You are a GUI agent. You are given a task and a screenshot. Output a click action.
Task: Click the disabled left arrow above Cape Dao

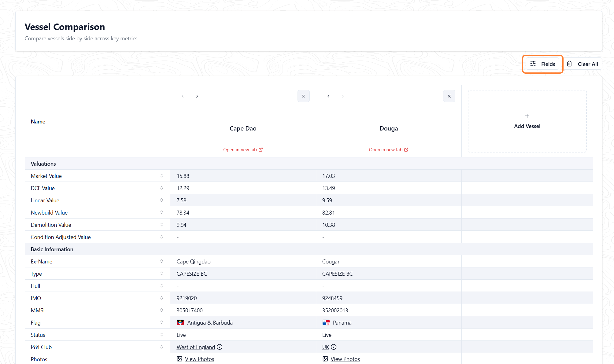183,96
